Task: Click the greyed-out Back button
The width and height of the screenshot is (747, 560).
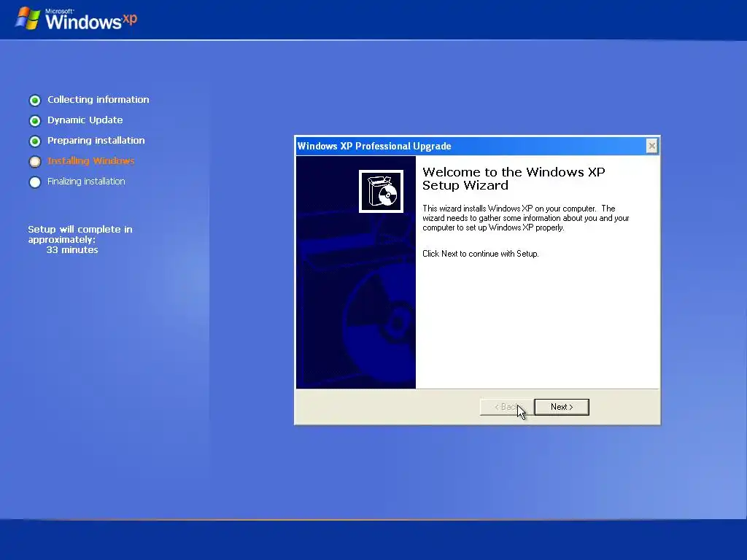Action: [x=506, y=407]
